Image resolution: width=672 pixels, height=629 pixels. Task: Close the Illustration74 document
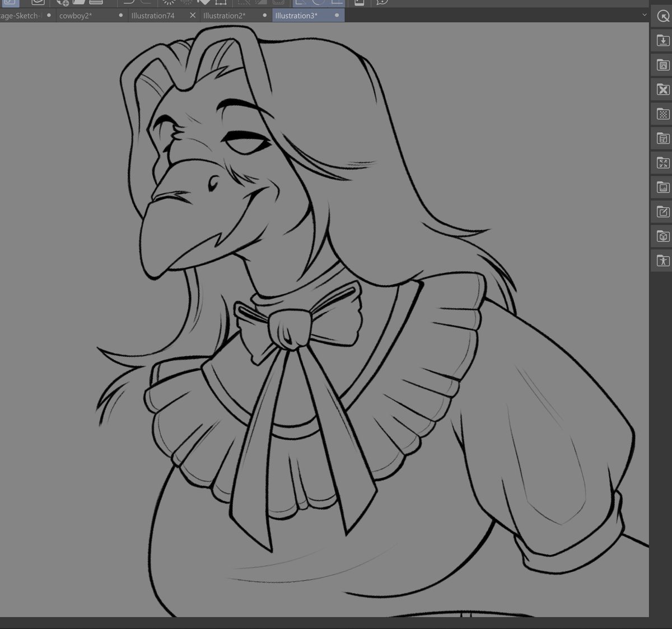coord(193,15)
